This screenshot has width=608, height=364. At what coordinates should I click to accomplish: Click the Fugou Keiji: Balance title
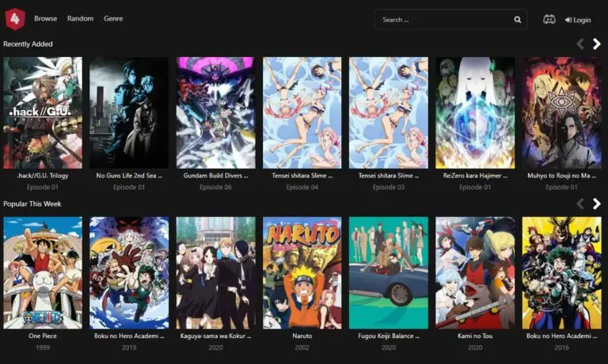click(x=389, y=336)
